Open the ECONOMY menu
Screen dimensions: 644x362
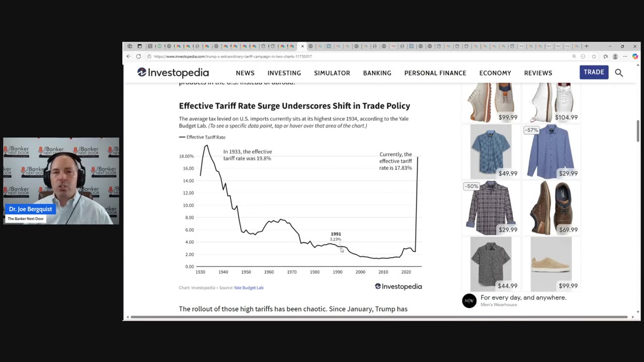coord(495,73)
